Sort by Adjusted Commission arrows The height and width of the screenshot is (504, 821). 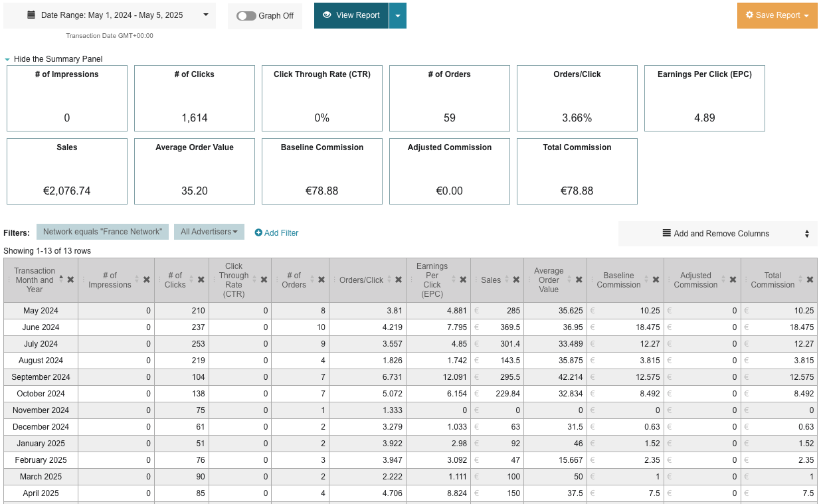(723, 280)
